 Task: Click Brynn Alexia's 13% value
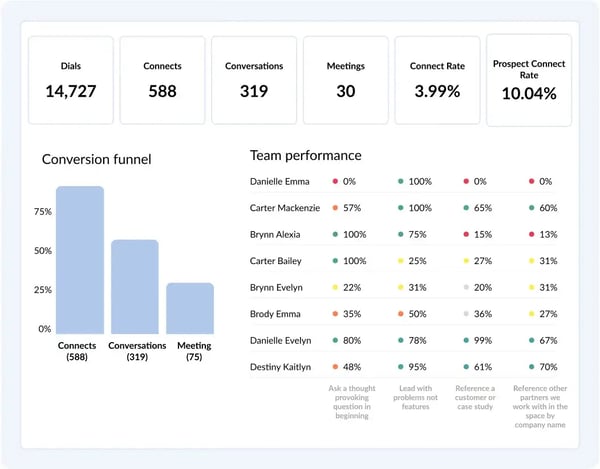tap(548, 234)
